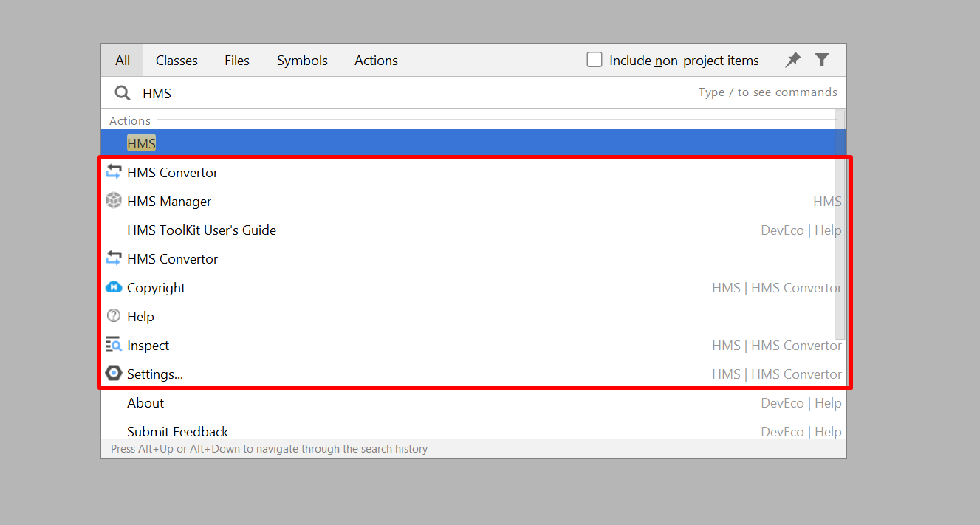Click the Copyright cloud icon
Viewport: 980px width, 525px height.
tap(114, 287)
